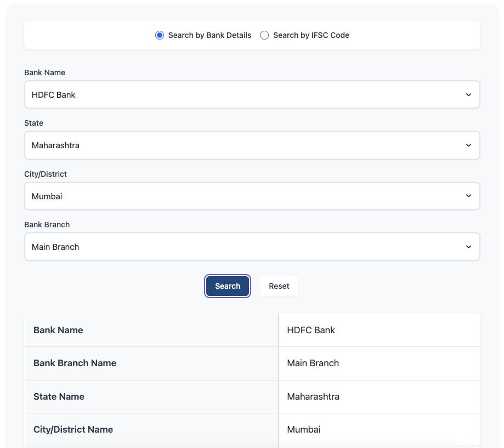Click the chevron arrow in the HDFC Bank dropdown
The height and width of the screenshot is (448, 504).
pos(468,94)
